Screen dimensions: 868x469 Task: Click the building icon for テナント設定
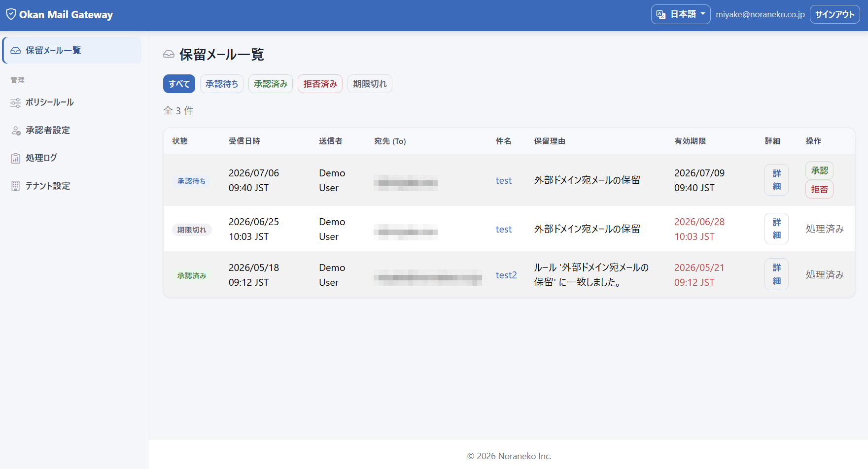coord(16,186)
